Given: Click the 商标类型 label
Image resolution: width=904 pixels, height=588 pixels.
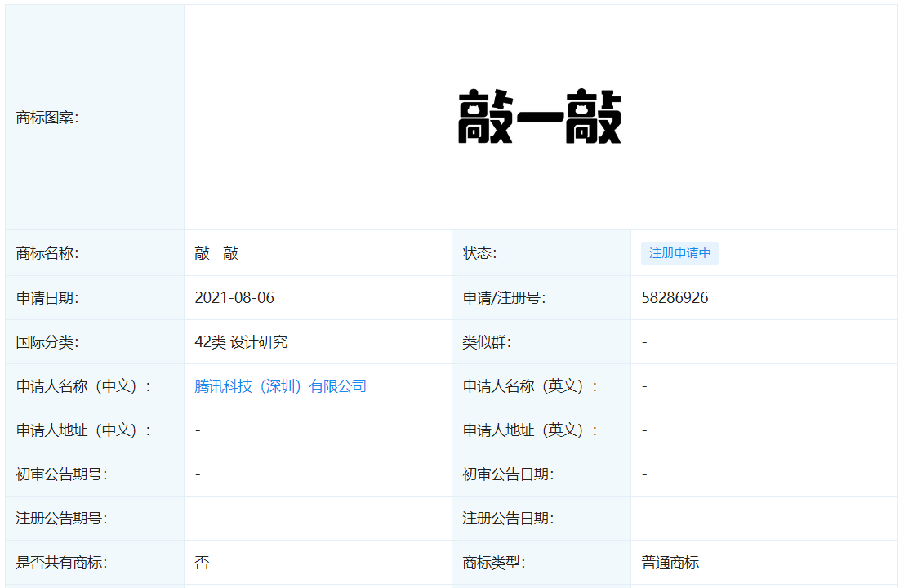Looking at the screenshot, I should click(494, 563).
